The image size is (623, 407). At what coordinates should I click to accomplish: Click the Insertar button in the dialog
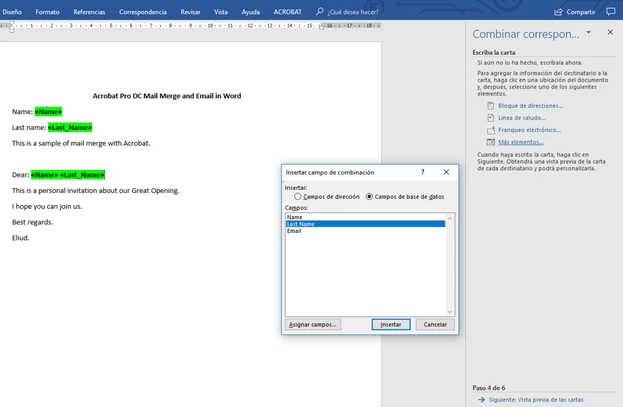click(x=391, y=324)
